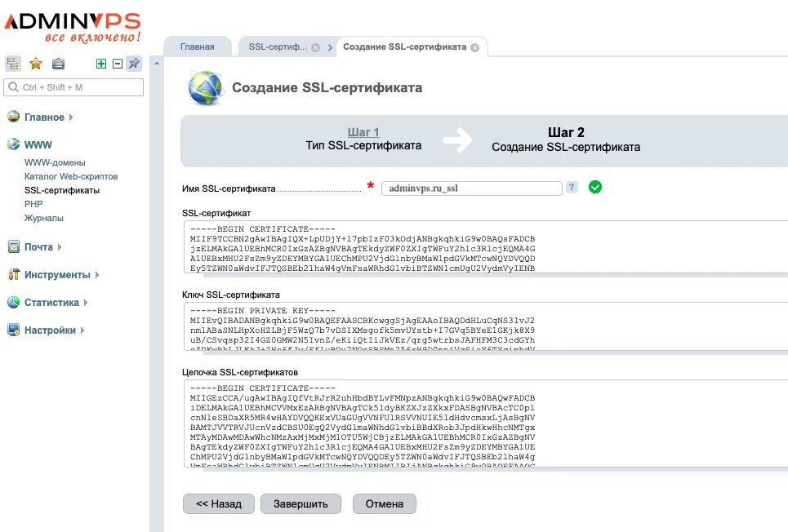788x532 pixels.
Task: Click the green validation check icon
Action: (595, 187)
